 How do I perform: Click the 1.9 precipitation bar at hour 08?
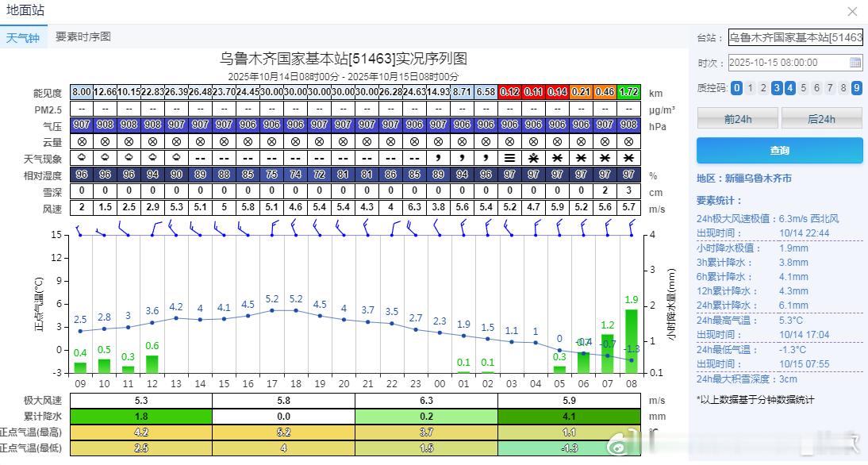(x=631, y=341)
